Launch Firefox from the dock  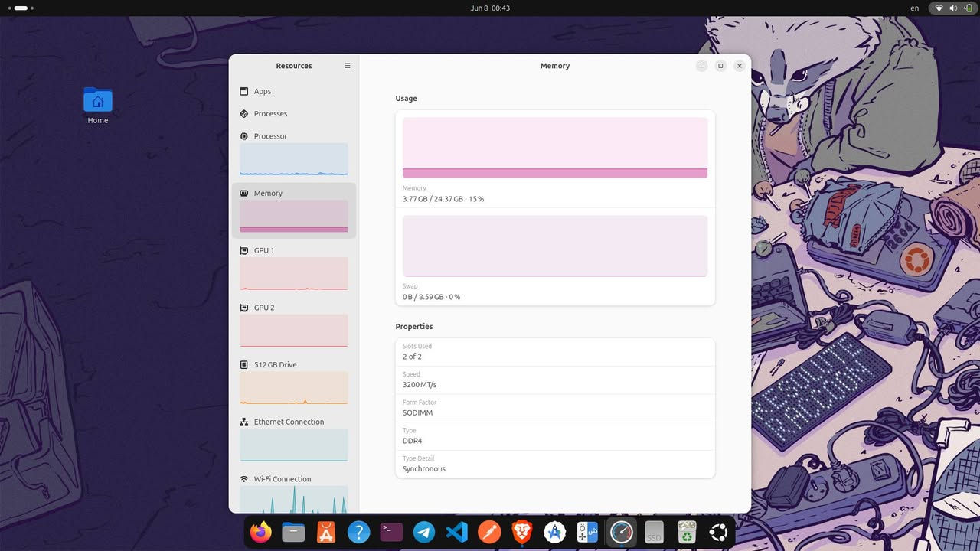[261, 532]
